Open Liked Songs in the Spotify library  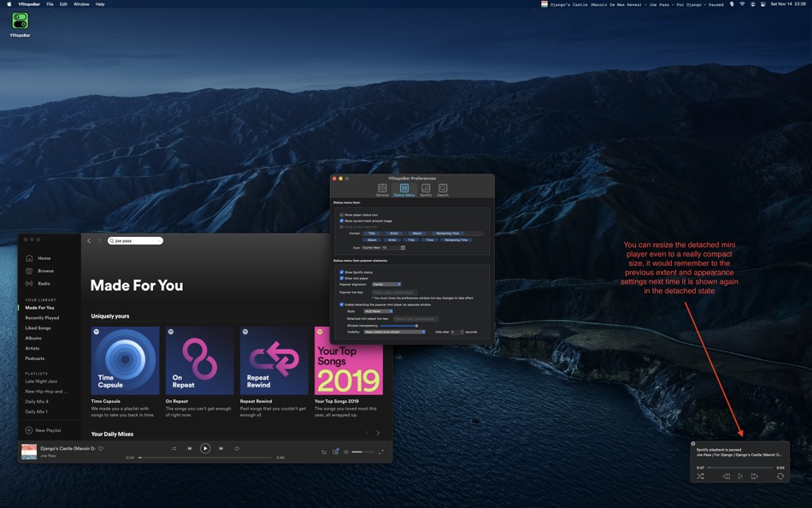pos(38,328)
